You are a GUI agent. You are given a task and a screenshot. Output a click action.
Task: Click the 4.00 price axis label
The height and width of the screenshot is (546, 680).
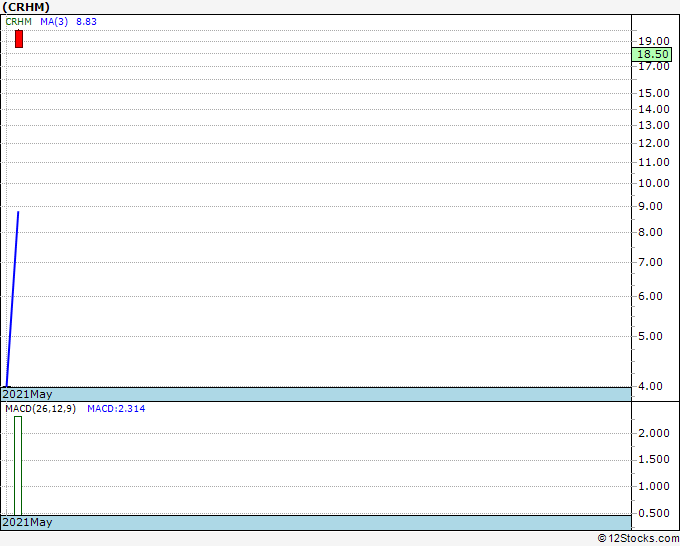tap(651, 386)
